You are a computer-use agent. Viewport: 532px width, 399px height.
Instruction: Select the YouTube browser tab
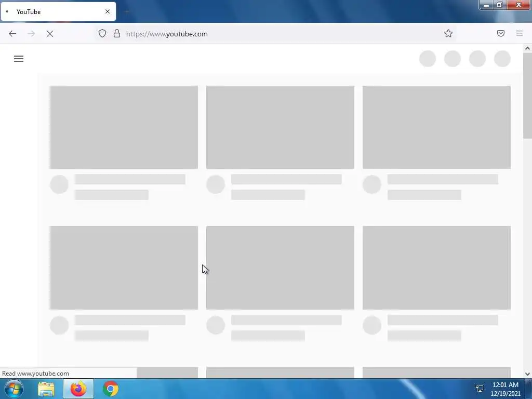click(x=58, y=11)
